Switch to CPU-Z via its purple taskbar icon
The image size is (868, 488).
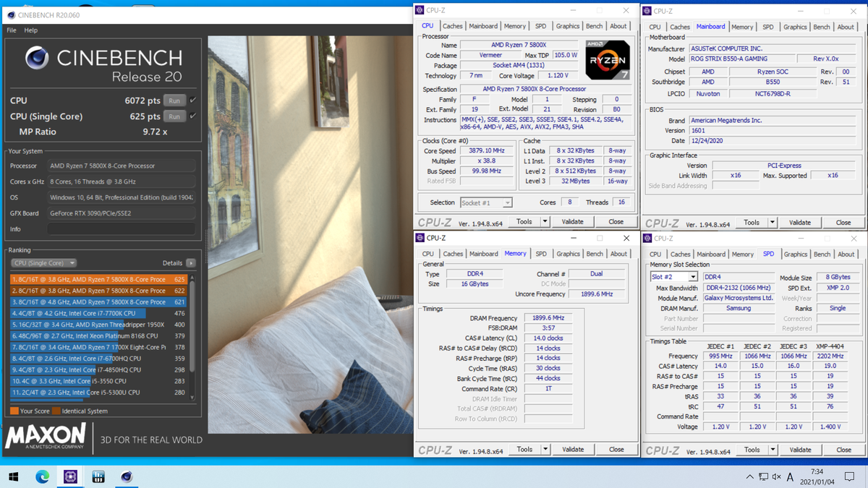pyautogui.click(x=70, y=476)
